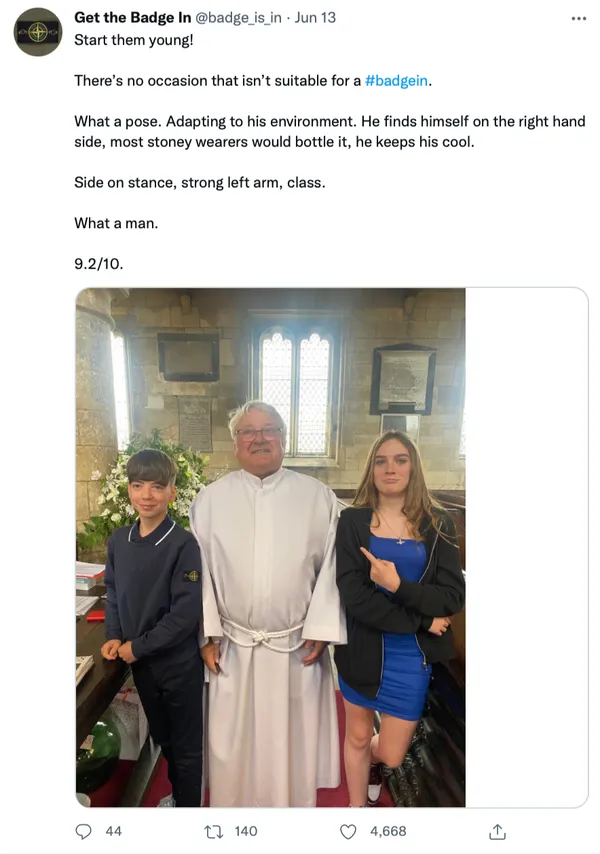
Task: Retweet this post using the retweet icon
Action: point(212,831)
